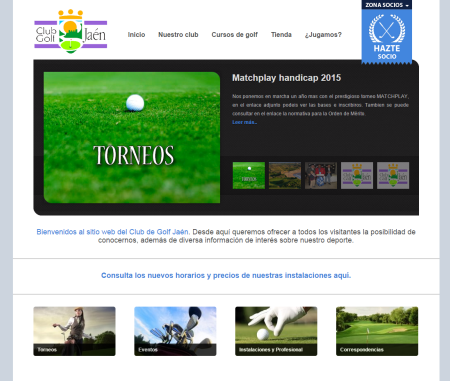Image resolution: width=450 pixels, height=381 pixels.
Task: Select the group photo slider thumbnail
Action: (321, 175)
